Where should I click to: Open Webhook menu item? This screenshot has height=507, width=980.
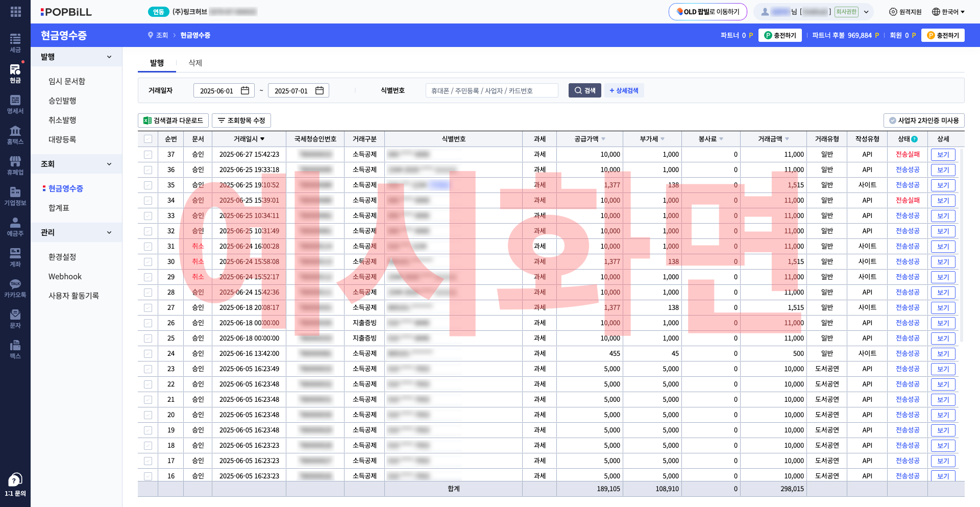point(65,276)
